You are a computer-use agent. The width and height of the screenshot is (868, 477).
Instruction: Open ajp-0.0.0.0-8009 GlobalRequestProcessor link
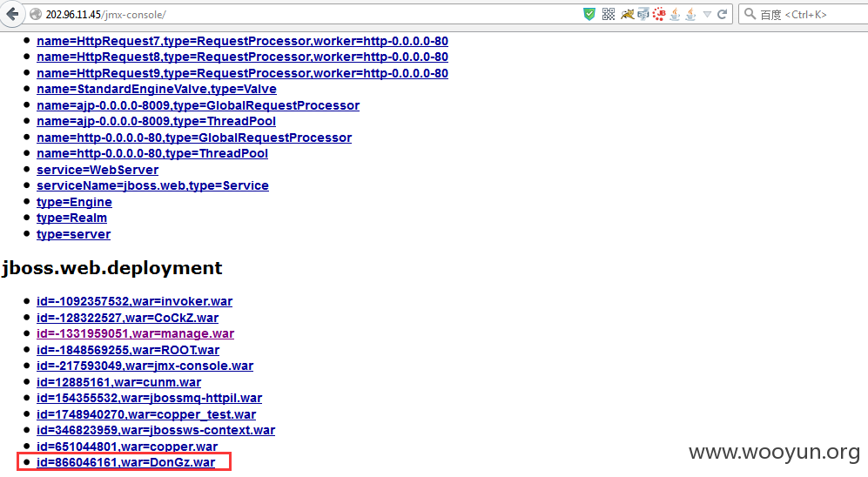click(x=198, y=105)
